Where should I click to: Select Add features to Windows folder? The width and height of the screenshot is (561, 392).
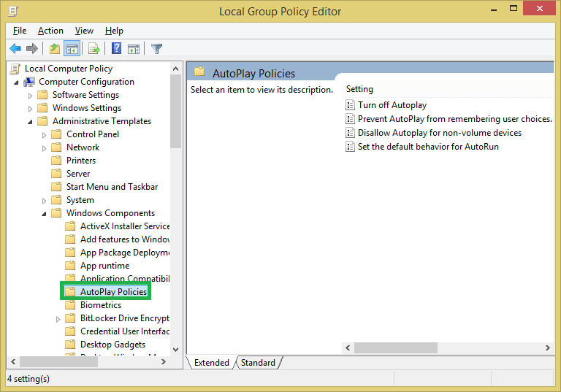pyautogui.click(x=125, y=239)
